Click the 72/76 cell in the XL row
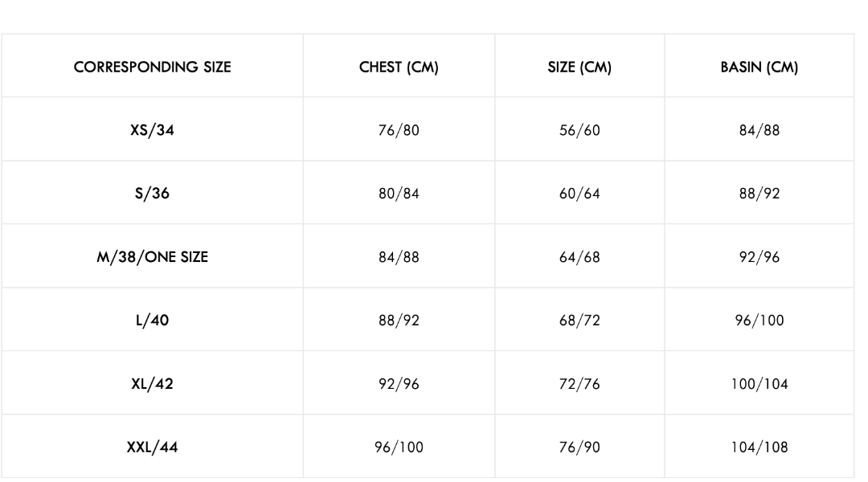Viewport: 868px width, 482px height. click(579, 383)
